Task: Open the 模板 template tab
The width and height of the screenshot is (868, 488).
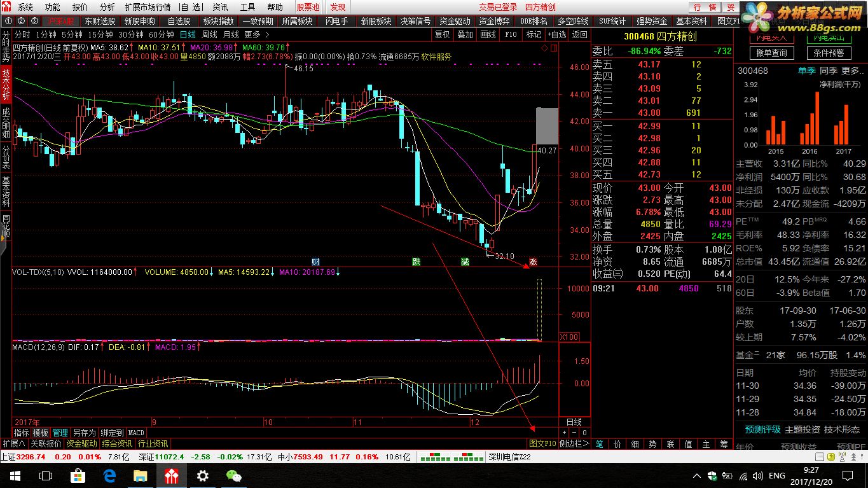Action: pos(41,433)
